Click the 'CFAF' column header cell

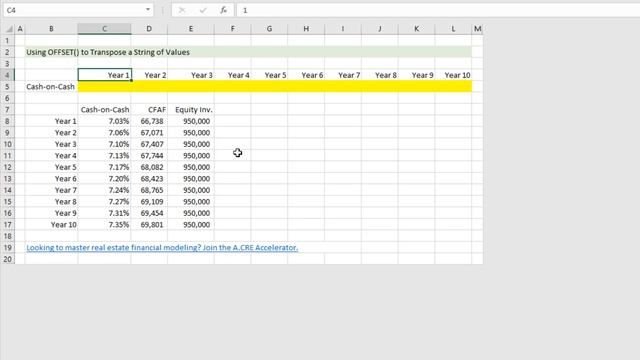pyautogui.click(x=149, y=110)
